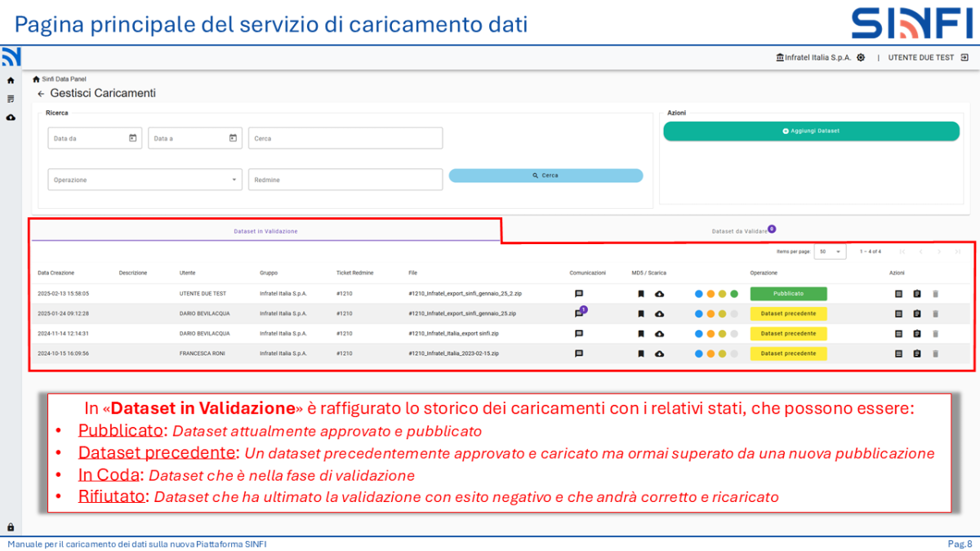The height and width of the screenshot is (551, 980).
Task: Open the Items per page dropdown
Action: [x=831, y=251]
